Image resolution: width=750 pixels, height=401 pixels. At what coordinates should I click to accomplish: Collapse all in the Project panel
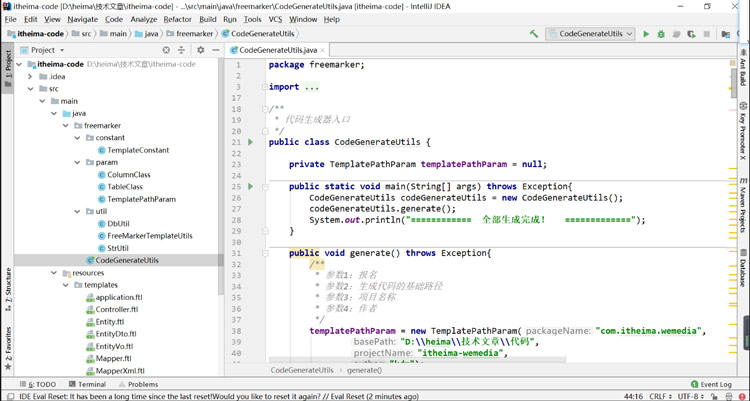[x=181, y=50]
